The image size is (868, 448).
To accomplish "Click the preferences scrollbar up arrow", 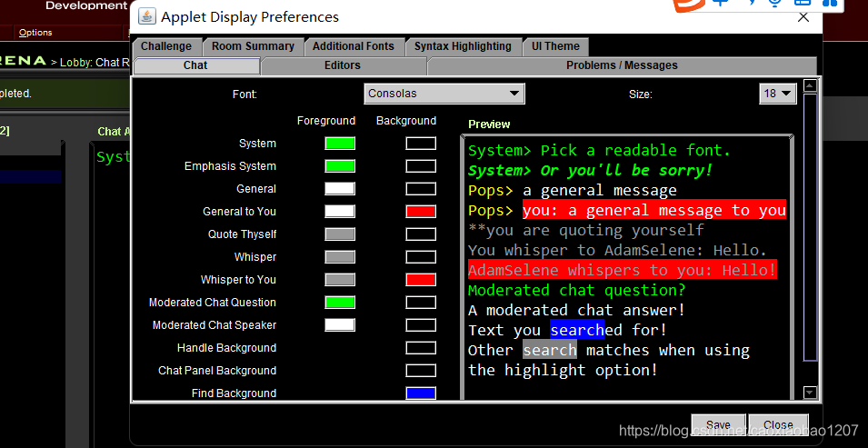I will (810, 85).
